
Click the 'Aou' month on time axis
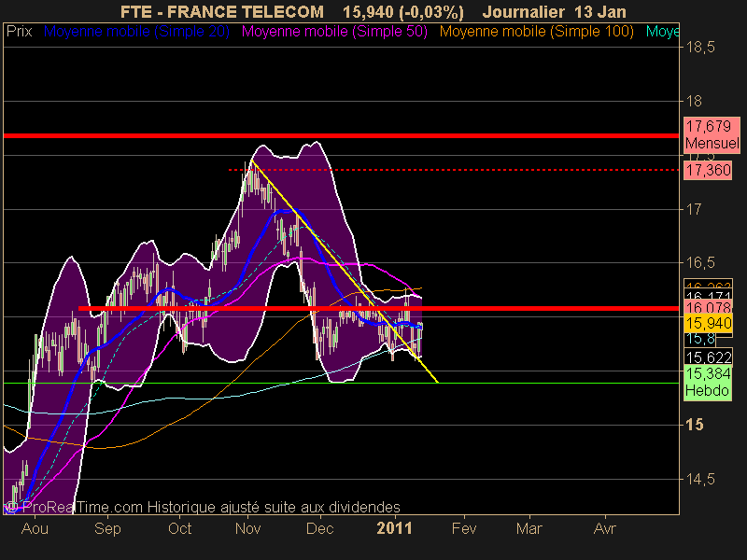pyautogui.click(x=35, y=528)
